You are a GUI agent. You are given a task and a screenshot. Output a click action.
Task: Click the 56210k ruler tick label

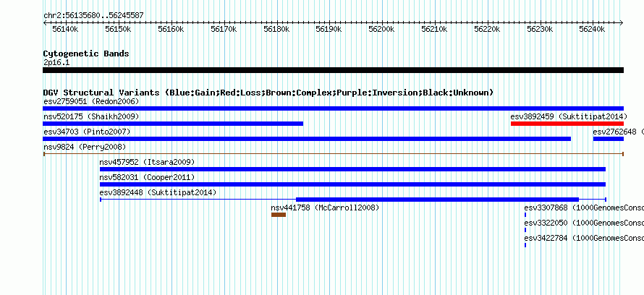pos(435,30)
